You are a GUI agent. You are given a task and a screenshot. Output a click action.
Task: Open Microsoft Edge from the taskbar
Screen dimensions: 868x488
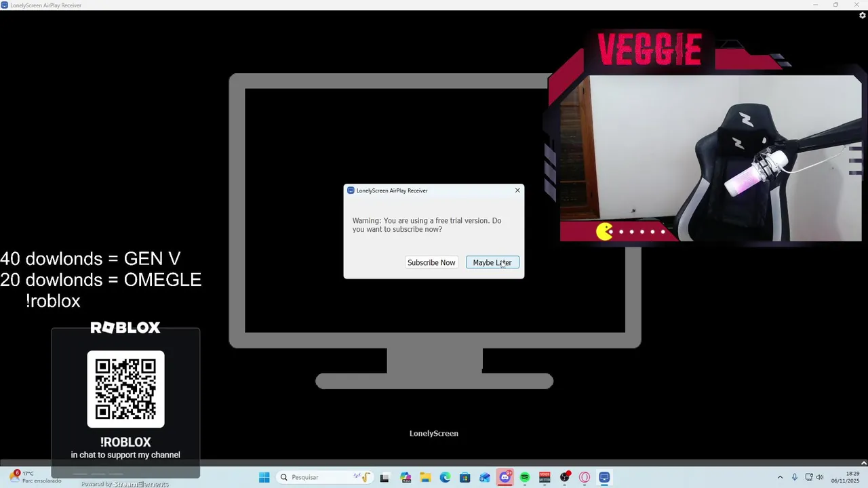pyautogui.click(x=445, y=477)
